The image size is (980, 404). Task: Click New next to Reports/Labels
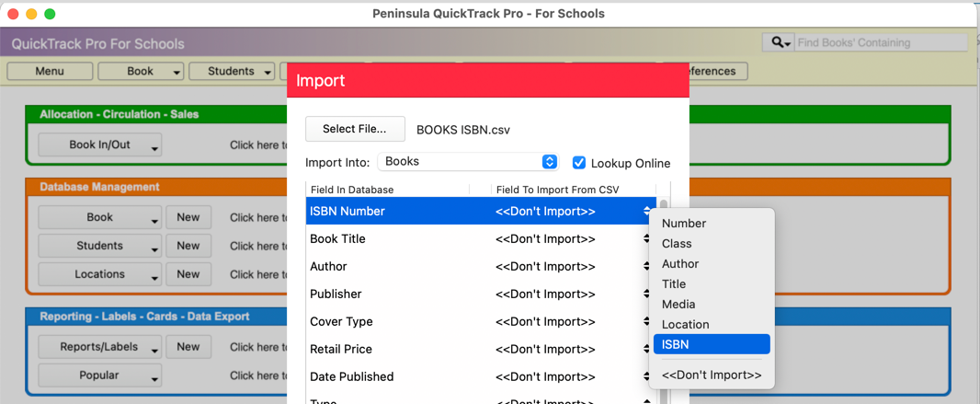188,346
